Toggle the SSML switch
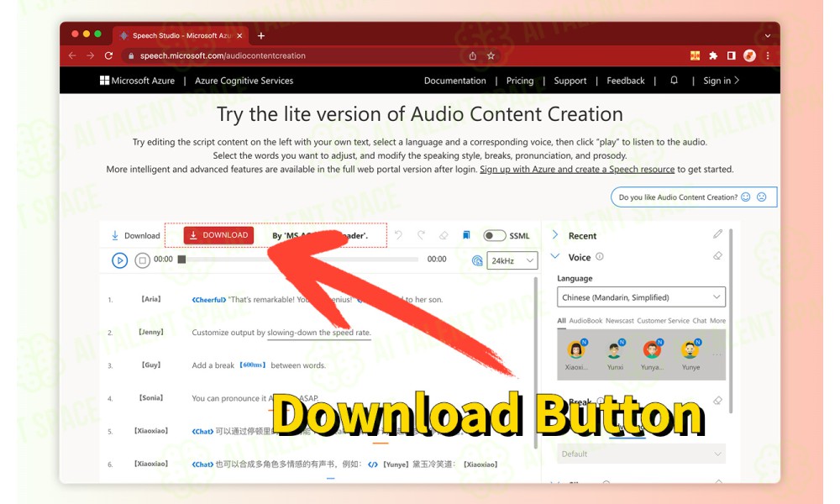The width and height of the screenshot is (840, 504). pyautogui.click(x=494, y=236)
